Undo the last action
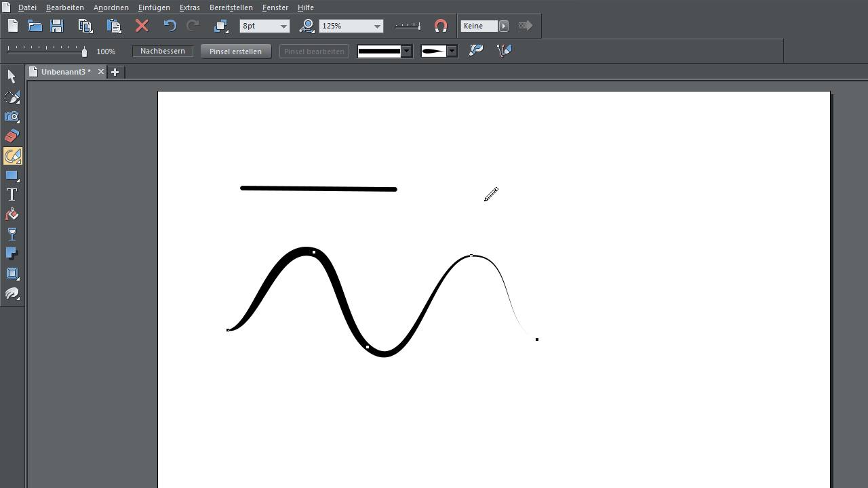Viewport: 868px width, 488px height. pos(170,26)
